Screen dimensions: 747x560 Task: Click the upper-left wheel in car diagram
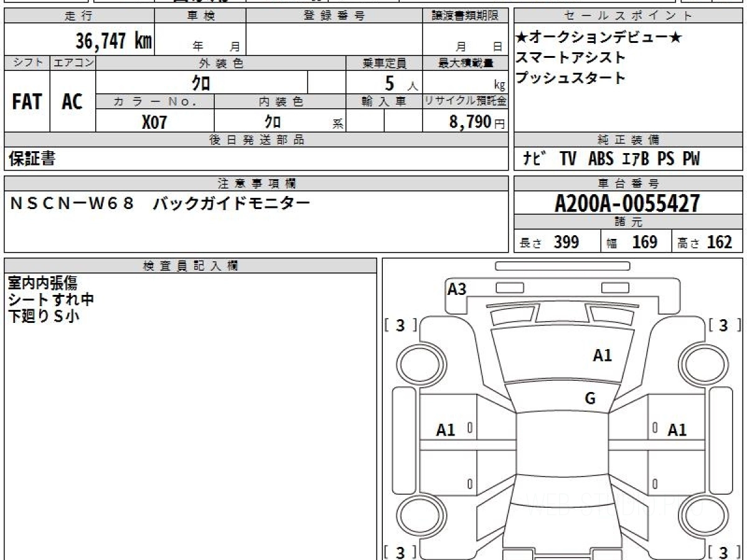tap(422, 363)
